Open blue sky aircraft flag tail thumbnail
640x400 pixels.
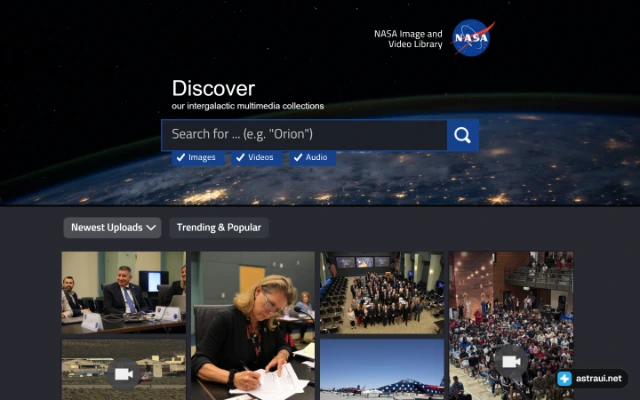tap(382, 369)
